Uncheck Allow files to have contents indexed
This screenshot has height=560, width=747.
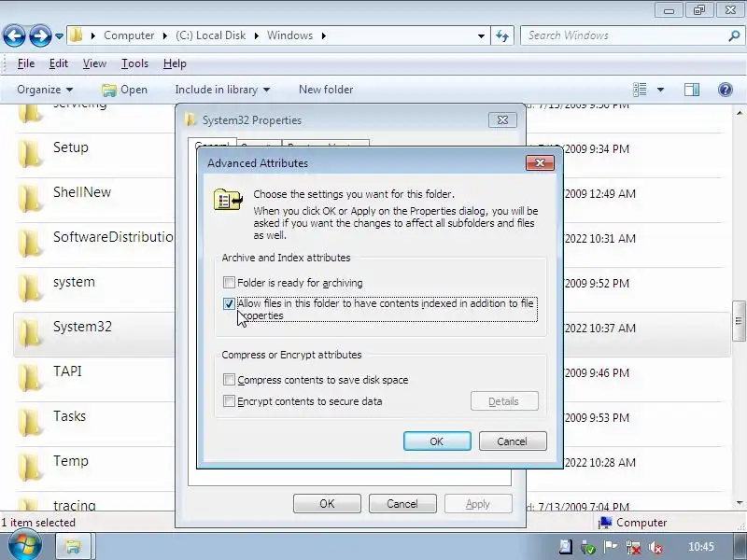229,304
